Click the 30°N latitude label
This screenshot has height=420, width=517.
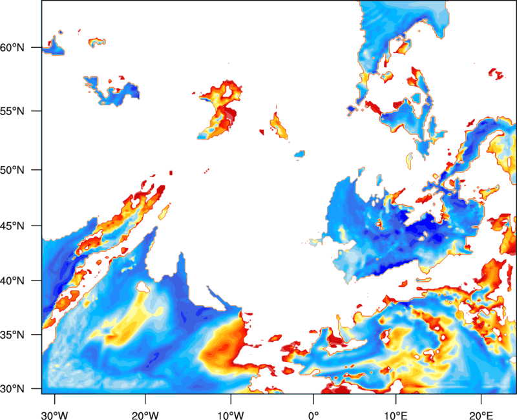point(12,389)
